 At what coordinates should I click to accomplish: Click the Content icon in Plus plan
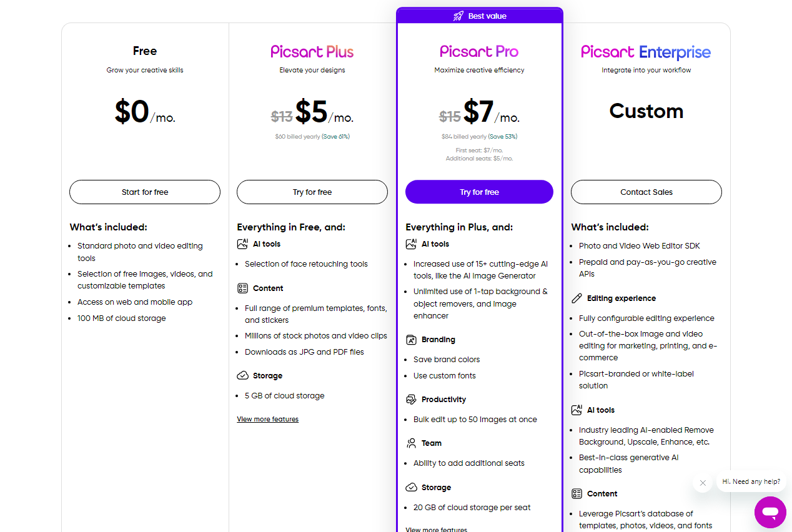tap(242, 288)
